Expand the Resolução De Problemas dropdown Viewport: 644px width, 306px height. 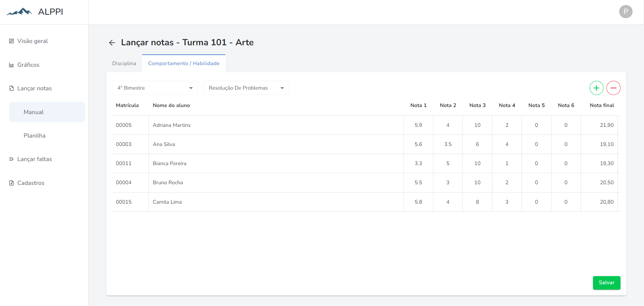pos(246,88)
